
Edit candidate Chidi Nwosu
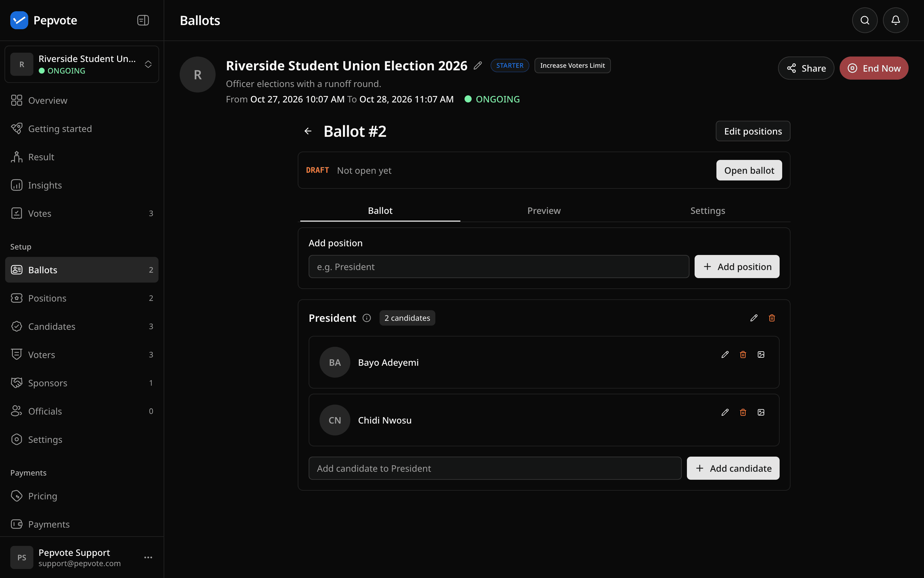(725, 413)
